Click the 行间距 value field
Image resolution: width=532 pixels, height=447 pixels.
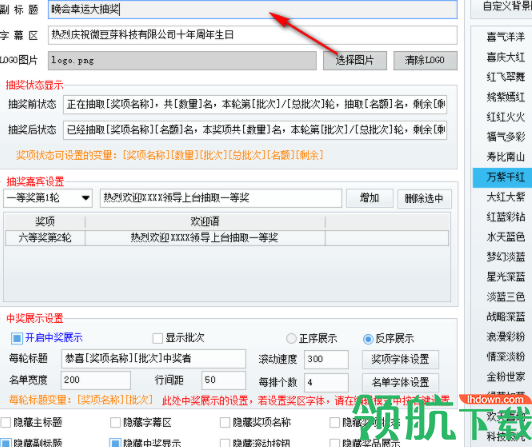point(223,380)
